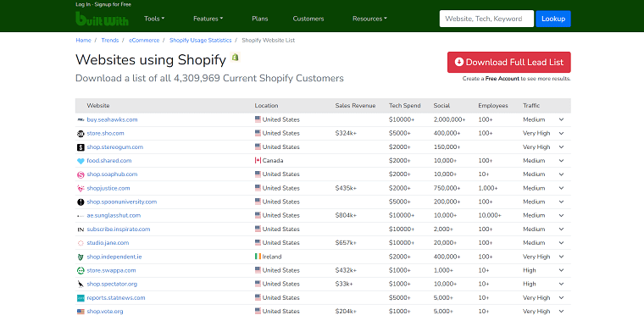Expand the shop.stereogum.com row details
Image resolution: width=644 pixels, height=315 pixels.
562,147
